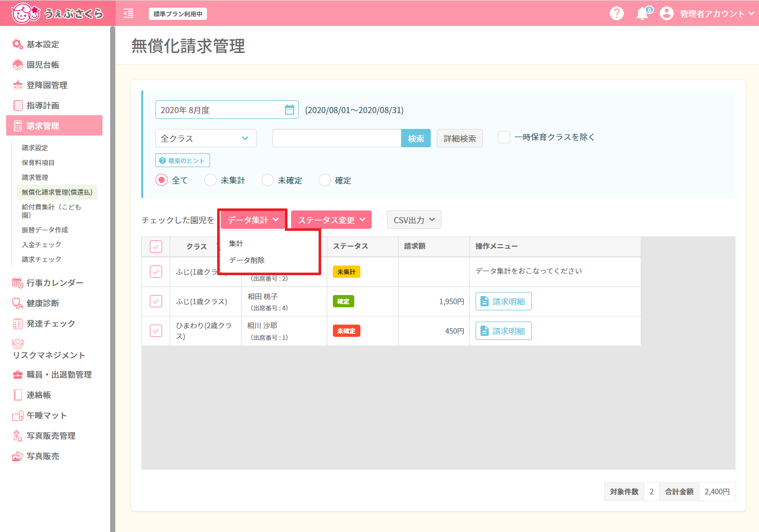Go to 保育料項目 submenu item
Screen dimensions: 759x532
(x=38, y=163)
